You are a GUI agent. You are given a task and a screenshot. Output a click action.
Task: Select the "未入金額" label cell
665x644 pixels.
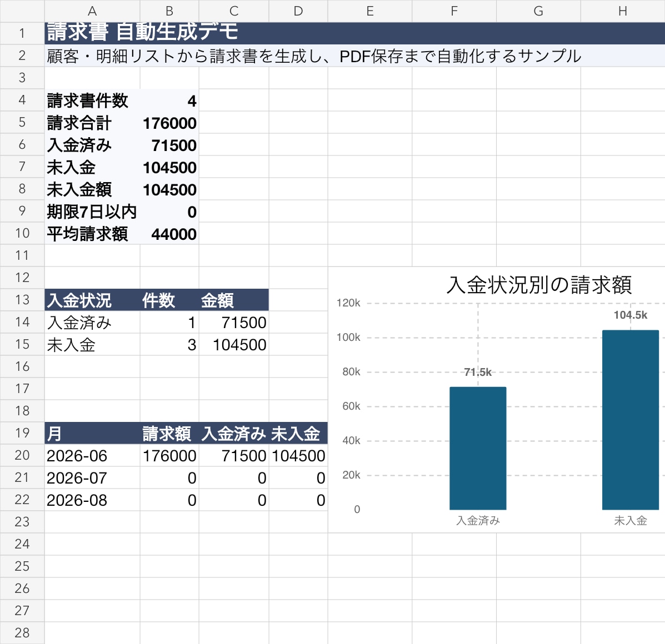(92, 189)
